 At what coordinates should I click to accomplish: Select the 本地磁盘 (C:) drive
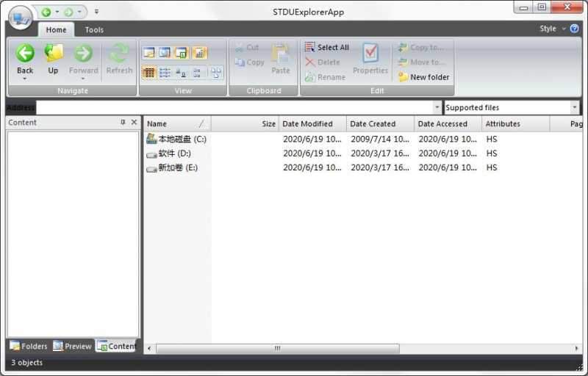click(176, 139)
